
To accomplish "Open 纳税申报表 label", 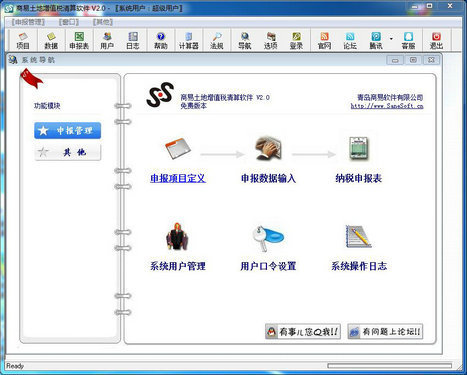I will [359, 178].
